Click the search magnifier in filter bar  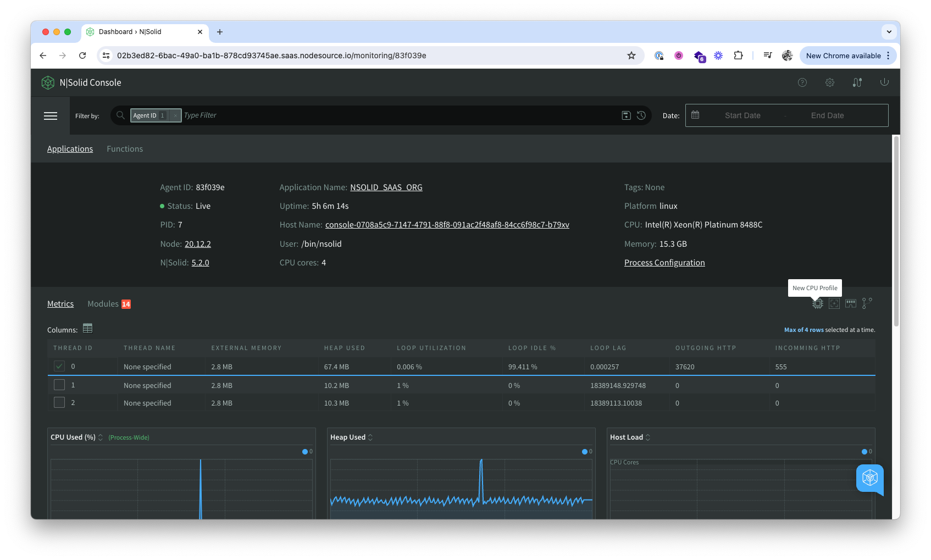pyautogui.click(x=120, y=115)
